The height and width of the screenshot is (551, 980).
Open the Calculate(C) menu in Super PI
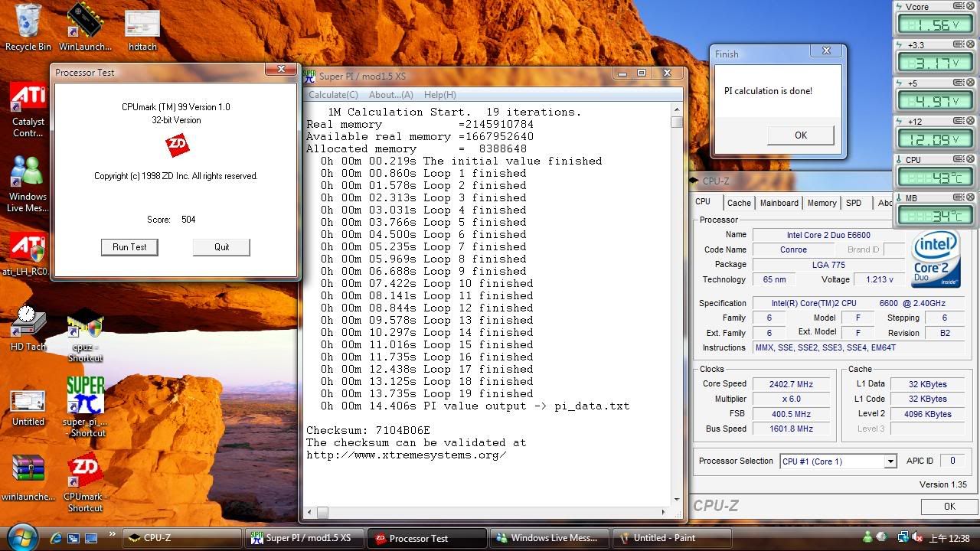click(333, 95)
